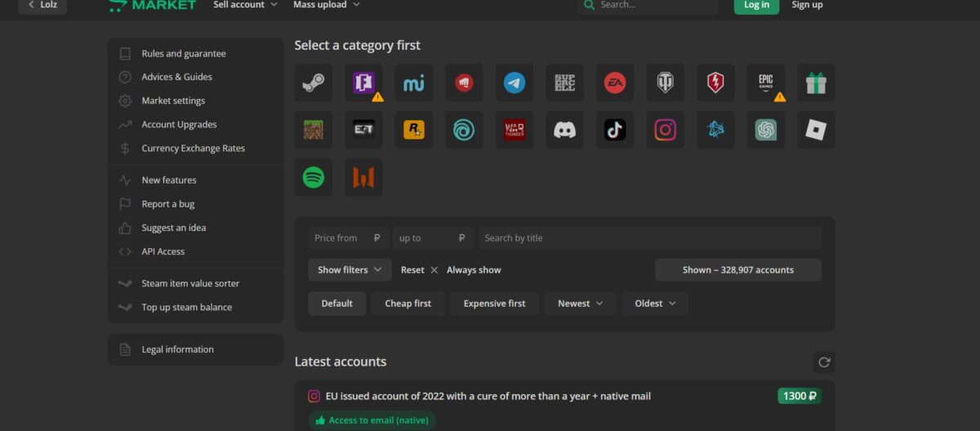The width and height of the screenshot is (980, 431).
Task: Choose the Epic Games category icon
Action: click(x=766, y=83)
